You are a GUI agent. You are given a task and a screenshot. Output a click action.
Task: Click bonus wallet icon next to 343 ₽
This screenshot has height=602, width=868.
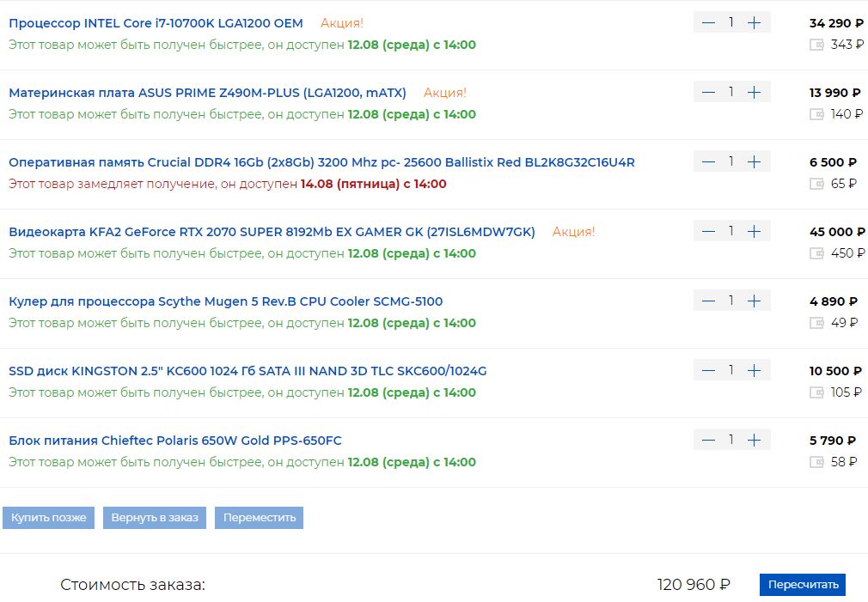point(816,45)
